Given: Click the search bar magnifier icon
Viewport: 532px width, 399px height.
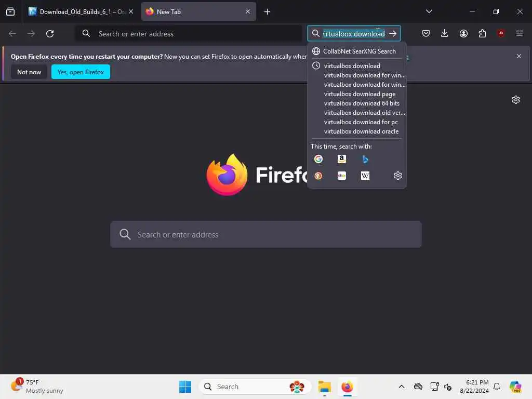Looking at the screenshot, I should [315, 33].
